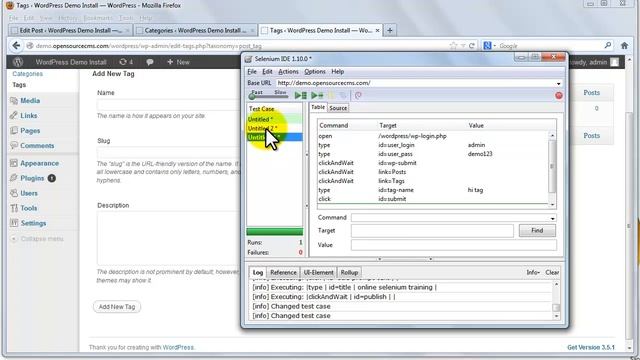Click the Find button
The image size is (640, 360).
[537, 231]
